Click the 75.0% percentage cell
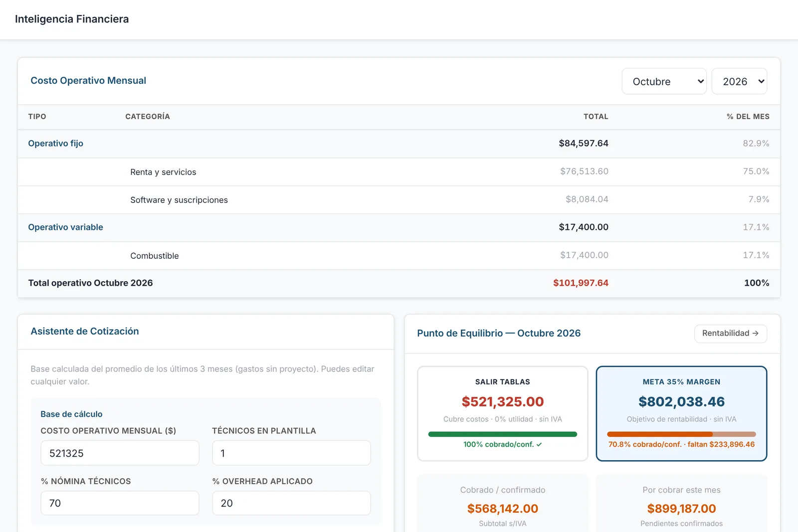Screen dimensions: 798x532 coord(756,172)
